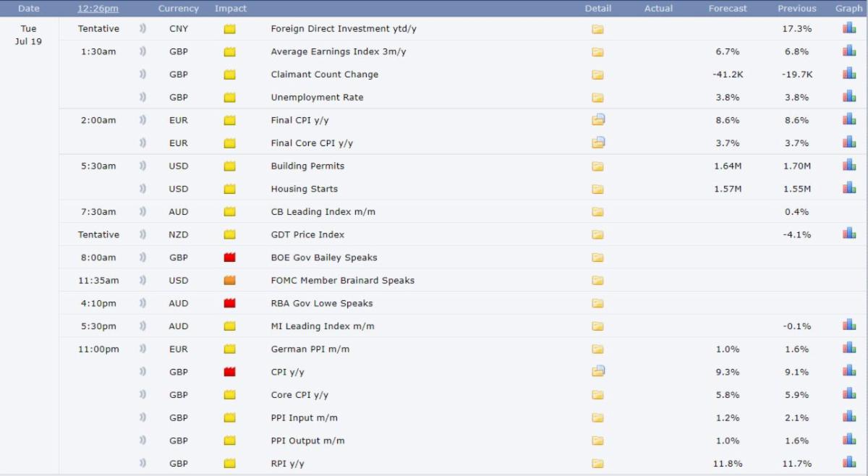868x476 pixels.
Task: Open detail folder for RPI y/y
Action: click(597, 464)
